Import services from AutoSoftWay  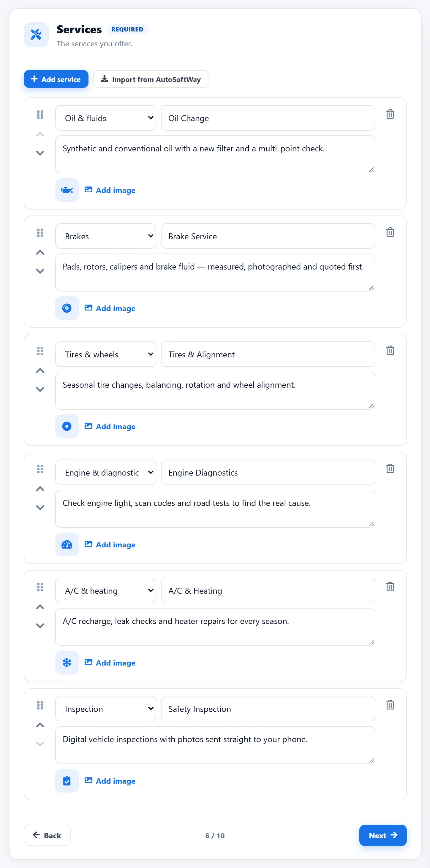[x=151, y=79]
